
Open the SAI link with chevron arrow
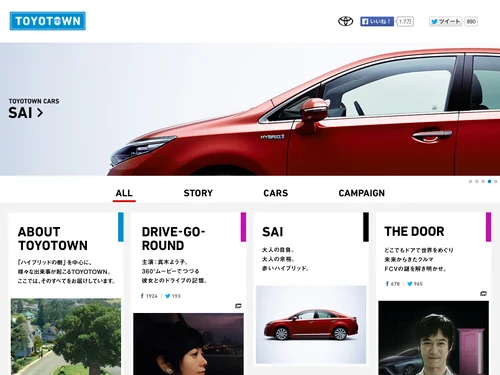tap(26, 113)
